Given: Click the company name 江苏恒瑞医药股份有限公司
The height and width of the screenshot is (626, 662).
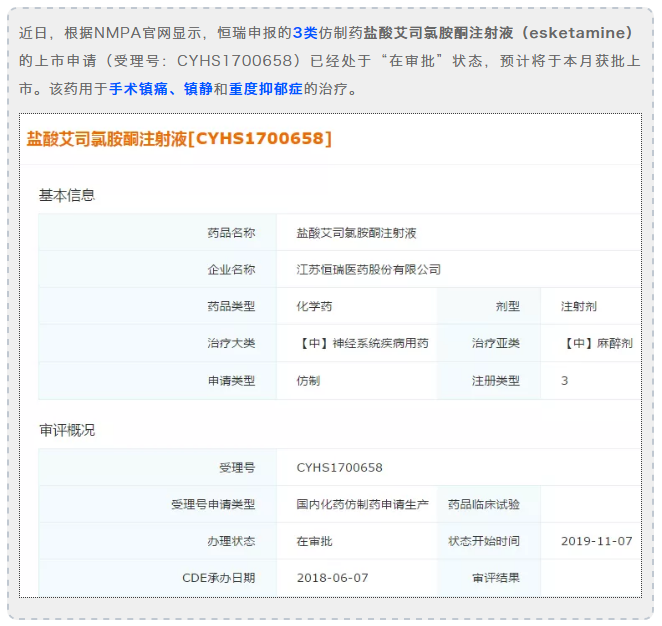Looking at the screenshot, I should (x=368, y=269).
